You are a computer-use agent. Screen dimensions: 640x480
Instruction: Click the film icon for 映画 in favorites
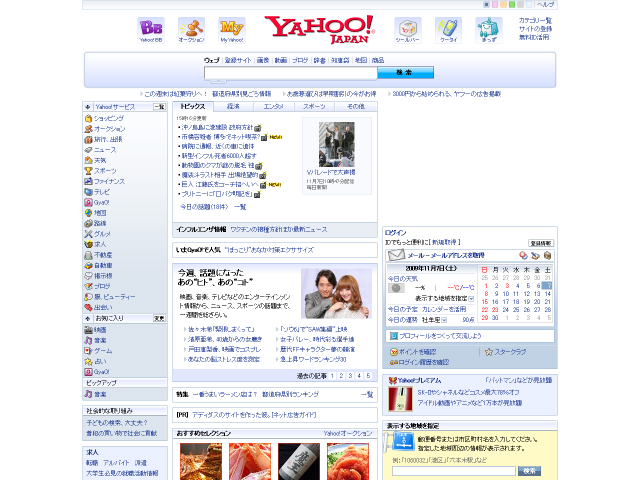[88, 330]
